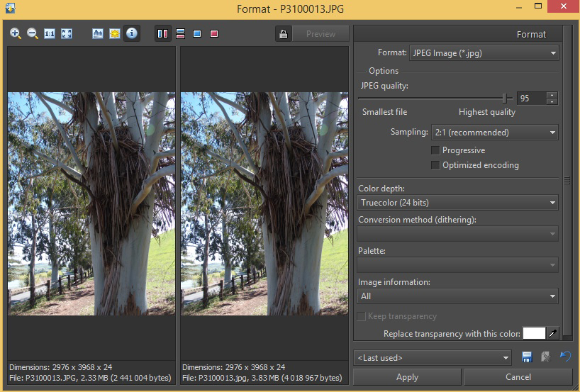Viewport: 580px width, 392px height.
Task: Click the lock icon beside Preview
Action: 284,34
